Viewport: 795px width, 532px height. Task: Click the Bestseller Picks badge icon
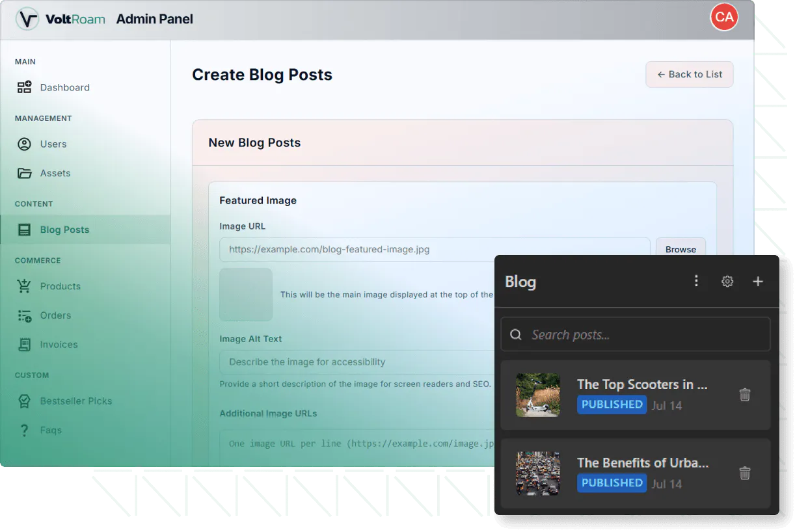(24, 401)
